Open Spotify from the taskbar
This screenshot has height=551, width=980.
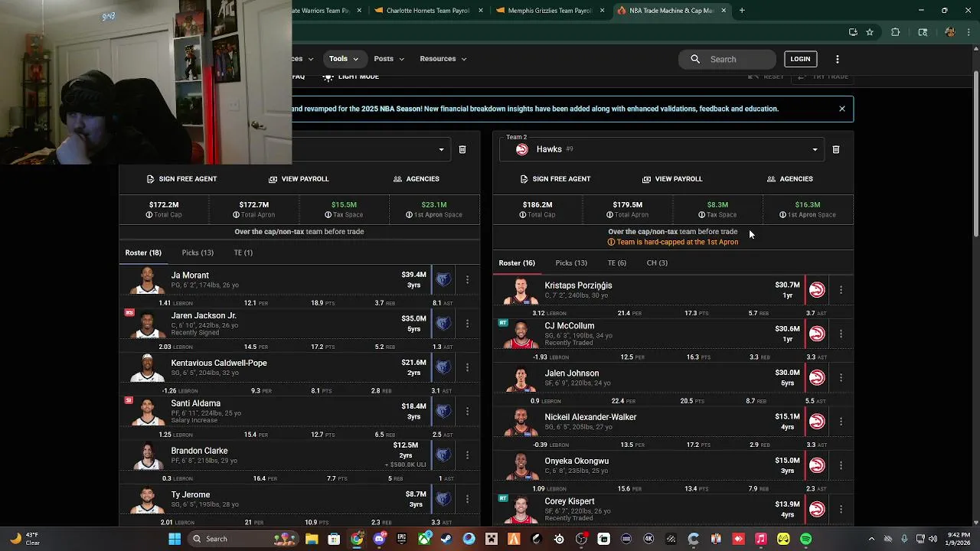805,539
